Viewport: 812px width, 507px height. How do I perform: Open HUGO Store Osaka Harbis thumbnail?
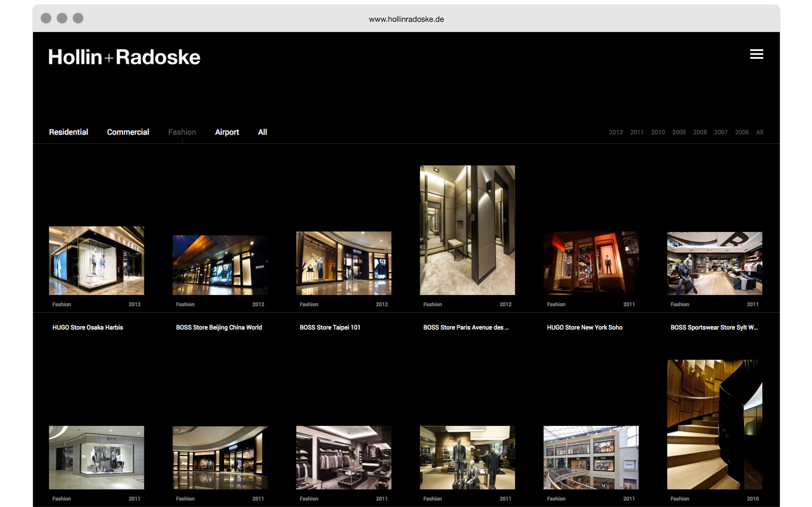[97, 261]
